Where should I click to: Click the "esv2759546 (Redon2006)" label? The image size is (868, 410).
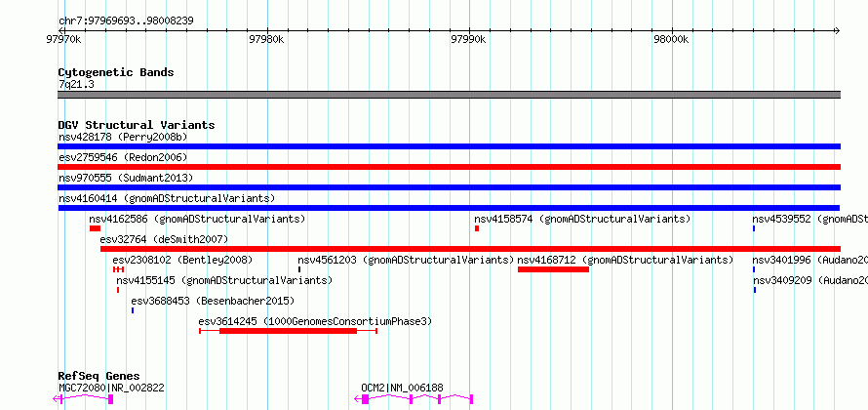tap(123, 157)
